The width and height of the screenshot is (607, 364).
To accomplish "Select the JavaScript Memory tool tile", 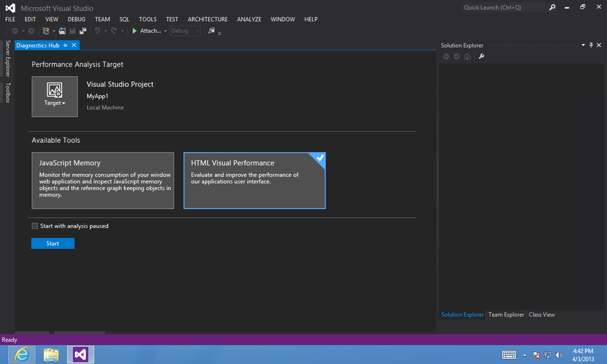I will pos(103,180).
